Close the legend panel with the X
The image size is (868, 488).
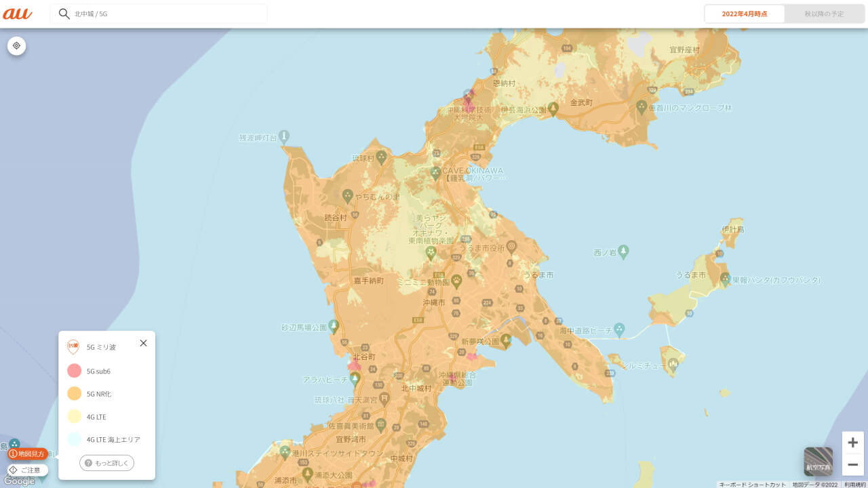point(143,343)
